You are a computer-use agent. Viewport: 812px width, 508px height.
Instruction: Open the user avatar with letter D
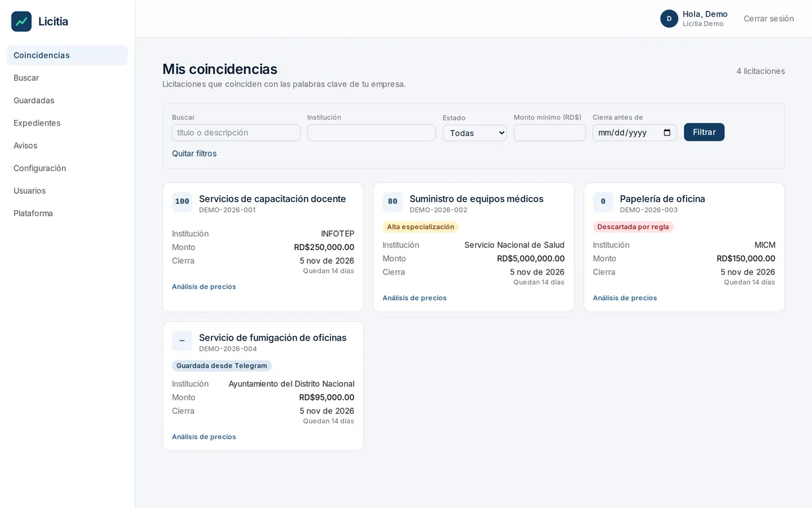point(669,19)
